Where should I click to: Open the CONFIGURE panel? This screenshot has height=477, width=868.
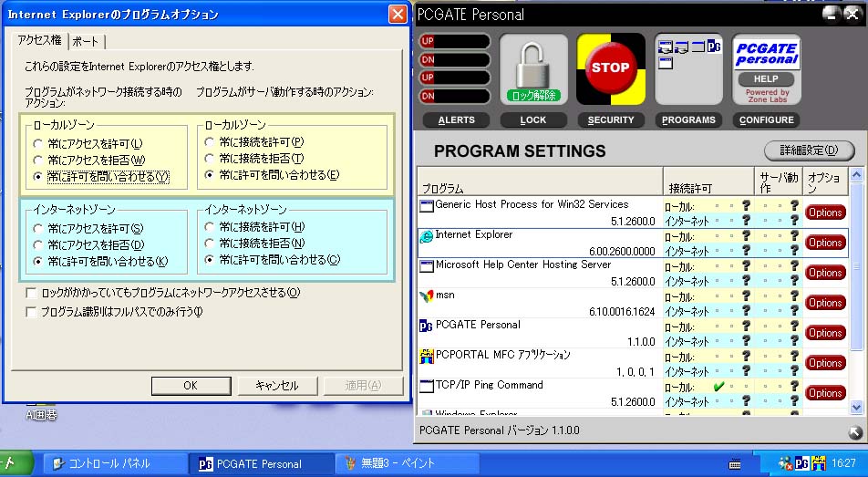click(x=766, y=120)
